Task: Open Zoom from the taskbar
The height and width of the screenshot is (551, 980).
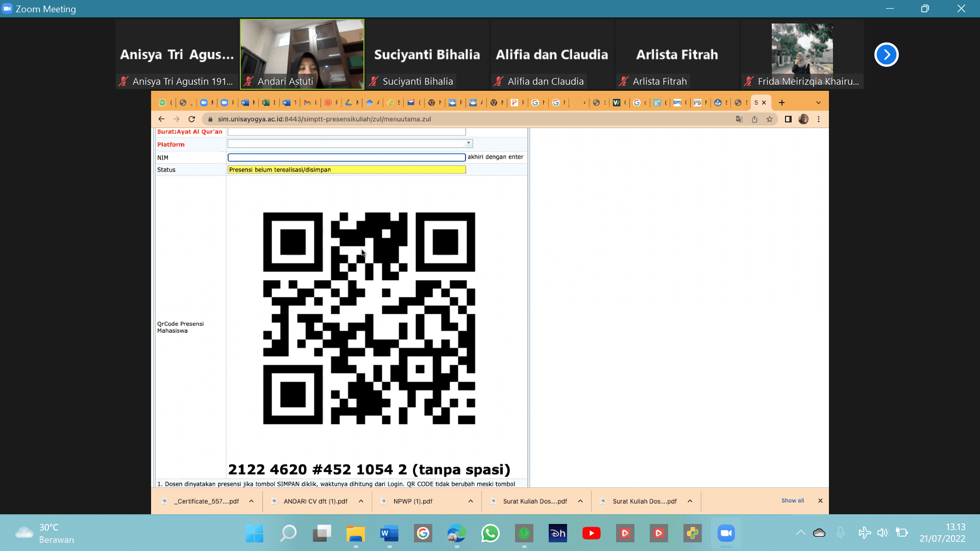Action: [726, 533]
